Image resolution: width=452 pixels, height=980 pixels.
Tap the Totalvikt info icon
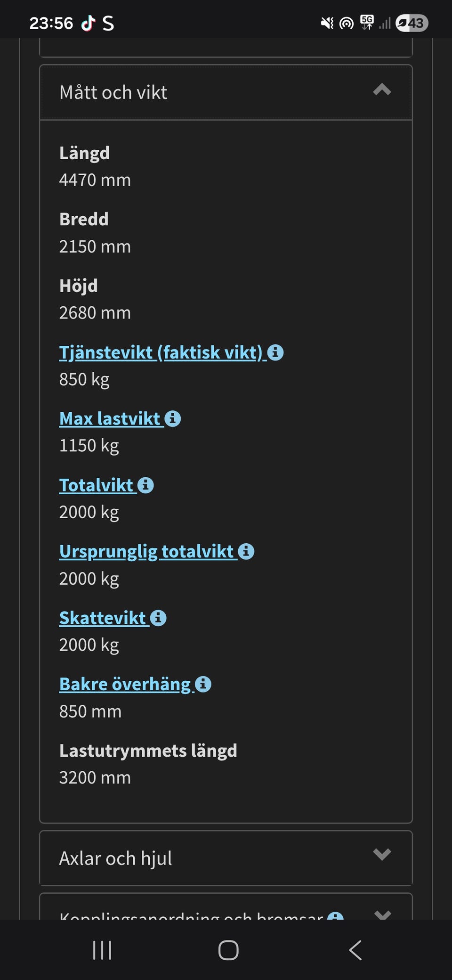(x=145, y=485)
